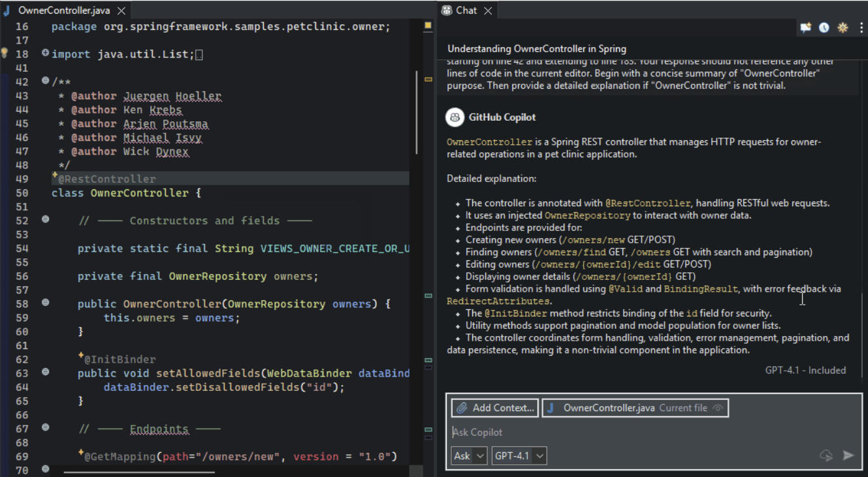Collapse the Javadoc comment at line 42
868x477 pixels.
pos(45,81)
